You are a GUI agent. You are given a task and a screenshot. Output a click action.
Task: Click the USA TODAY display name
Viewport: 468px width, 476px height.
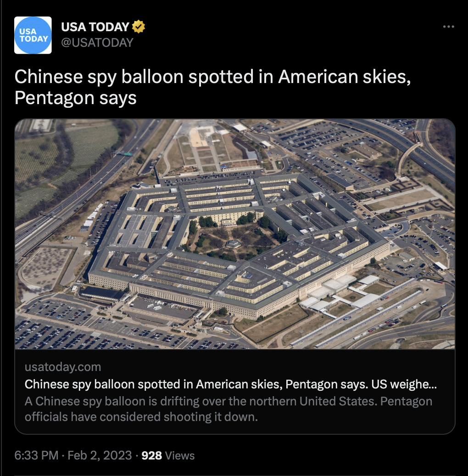(95, 27)
